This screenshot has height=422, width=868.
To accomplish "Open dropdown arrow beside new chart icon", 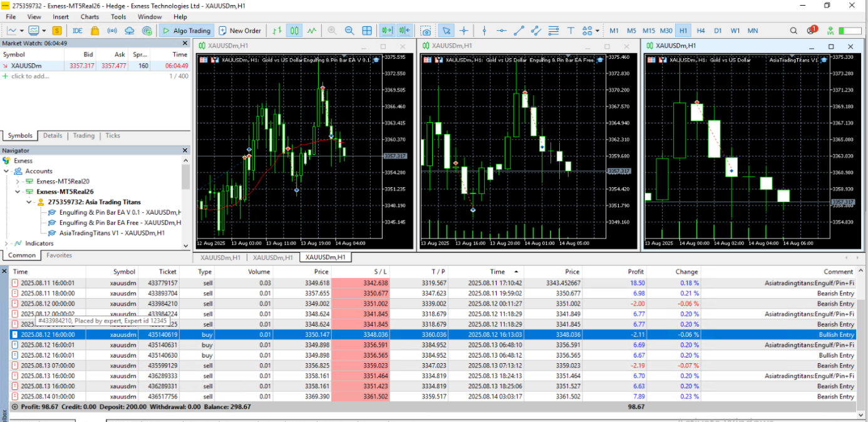I will click(21, 30).
